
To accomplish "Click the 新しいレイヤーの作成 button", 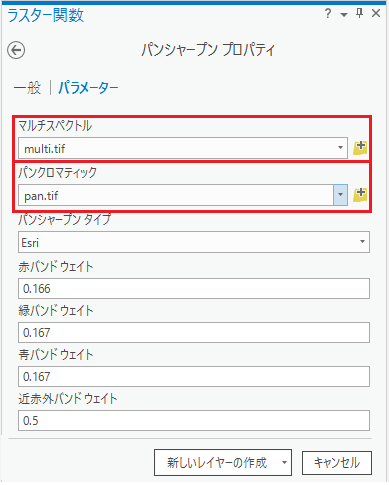I will pyautogui.click(x=217, y=462).
